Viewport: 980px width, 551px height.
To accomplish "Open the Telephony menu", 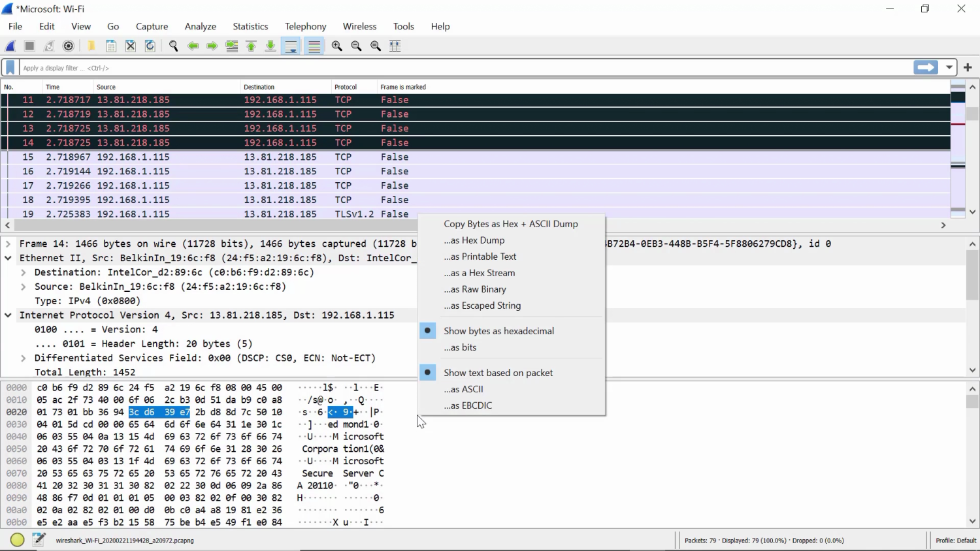I will pos(305,26).
